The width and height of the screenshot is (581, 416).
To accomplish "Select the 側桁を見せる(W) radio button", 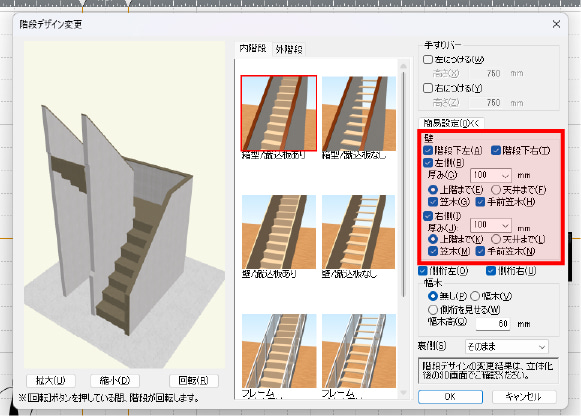I will click(x=433, y=309).
